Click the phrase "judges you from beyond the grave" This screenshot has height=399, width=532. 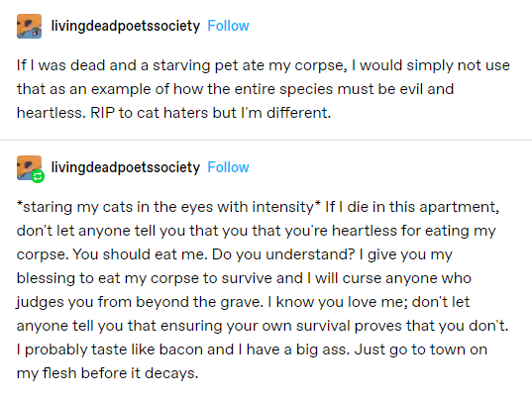(139, 302)
